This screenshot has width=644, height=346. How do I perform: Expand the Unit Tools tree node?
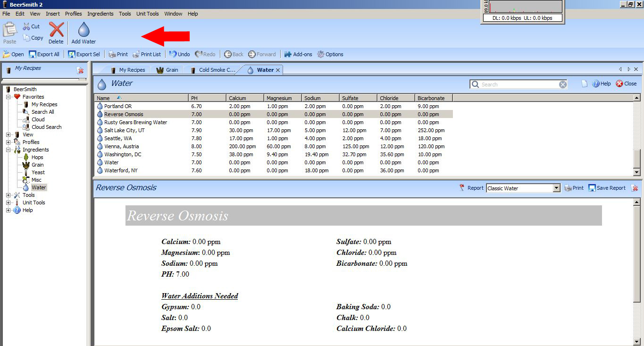point(8,203)
